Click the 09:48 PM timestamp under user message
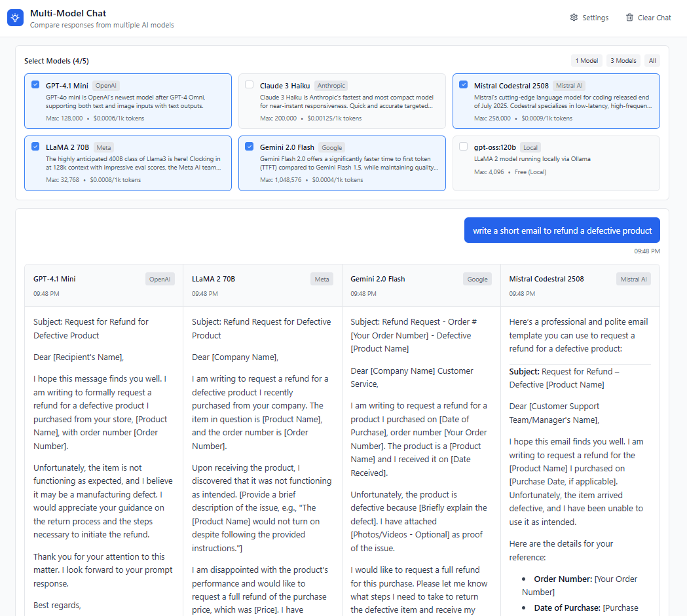This screenshot has width=687, height=616. pyautogui.click(x=647, y=251)
